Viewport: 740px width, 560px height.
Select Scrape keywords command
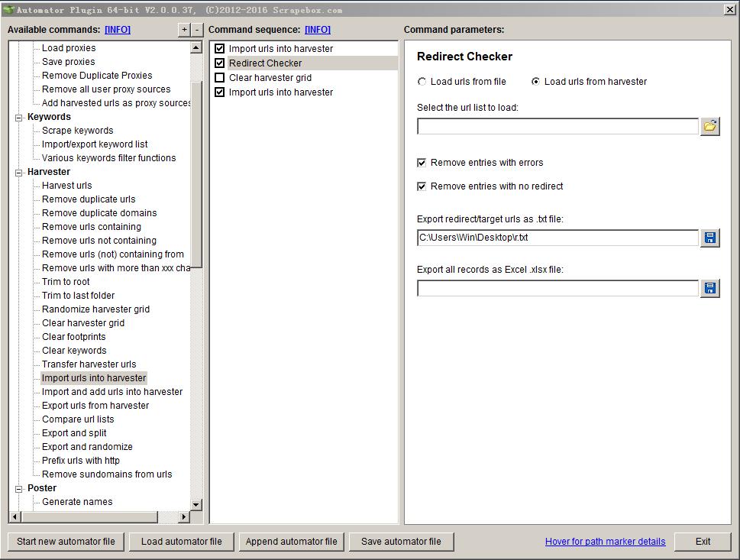tap(78, 131)
